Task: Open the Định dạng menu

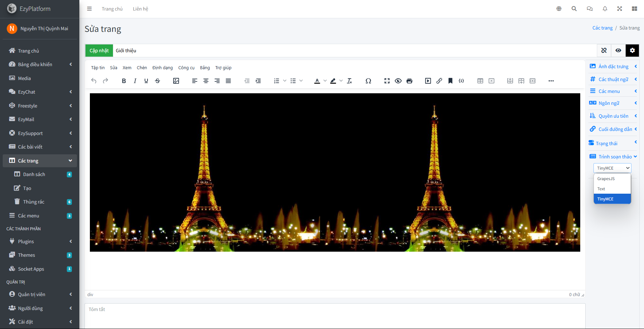Action: click(x=162, y=67)
